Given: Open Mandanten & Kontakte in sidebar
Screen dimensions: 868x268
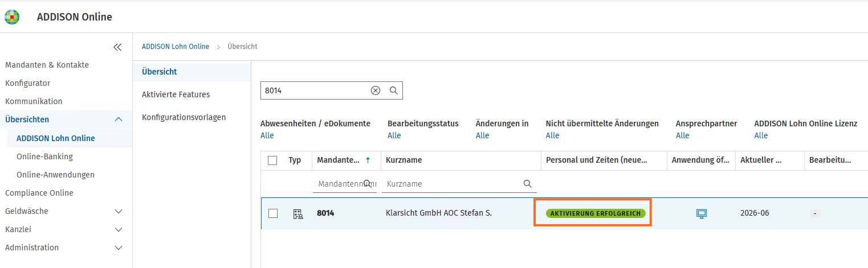Looking at the screenshot, I should tap(47, 65).
